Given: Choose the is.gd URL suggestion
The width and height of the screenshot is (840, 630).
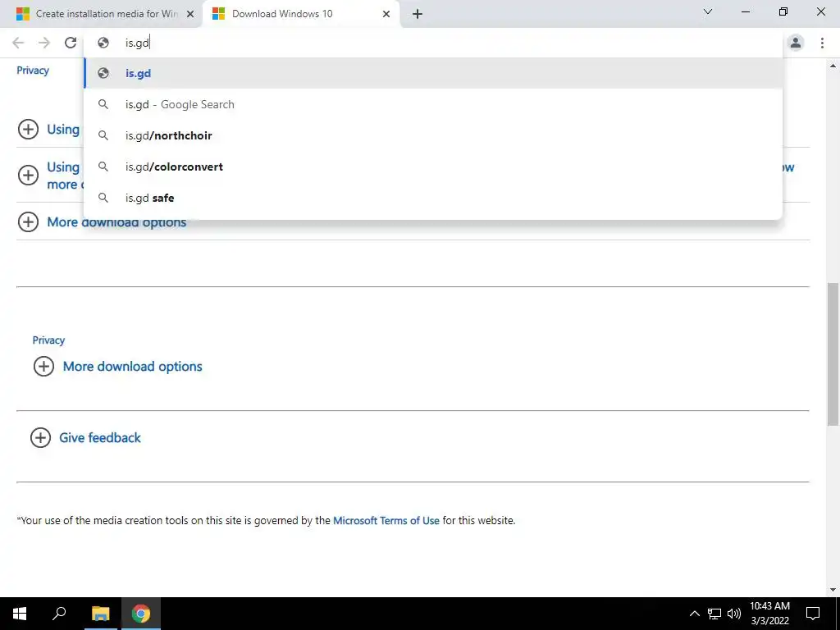Looking at the screenshot, I should tap(433, 73).
